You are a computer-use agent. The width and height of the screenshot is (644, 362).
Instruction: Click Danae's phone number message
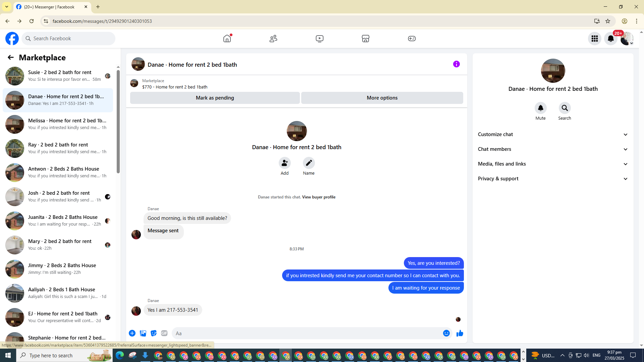coord(173,310)
